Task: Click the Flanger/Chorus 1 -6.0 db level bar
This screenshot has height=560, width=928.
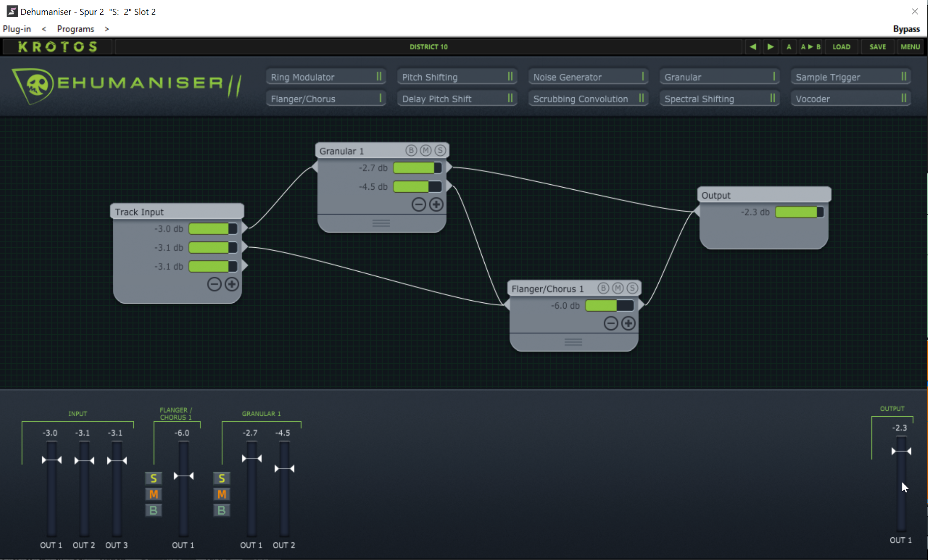Action: (x=610, y=306)
